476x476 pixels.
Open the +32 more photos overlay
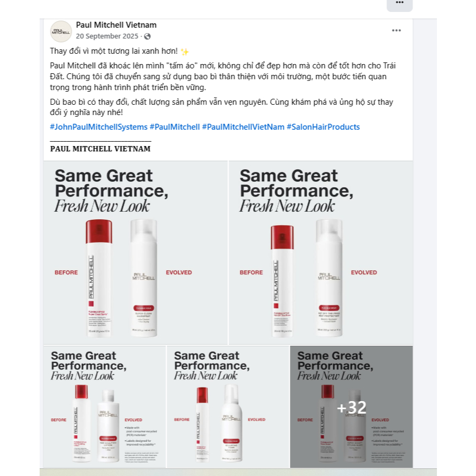coord(351,407)
